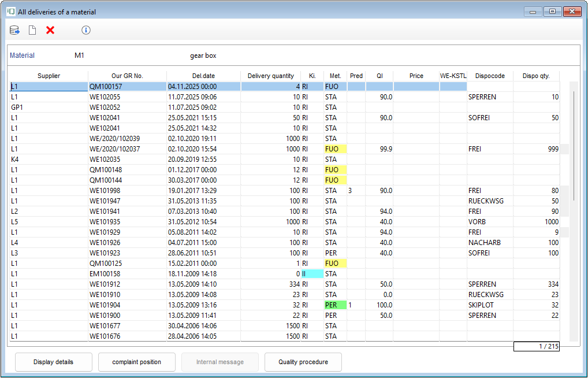Click the Our GR No. column header
Screen dimensions: 588x378
pyautogui.click(x=127, y=76)
